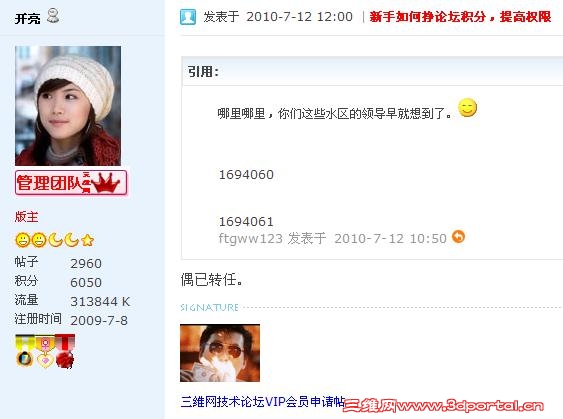Click the avatar photo of 开亮
The height and width of the screenshot is (419, 563).
[68, 106]
